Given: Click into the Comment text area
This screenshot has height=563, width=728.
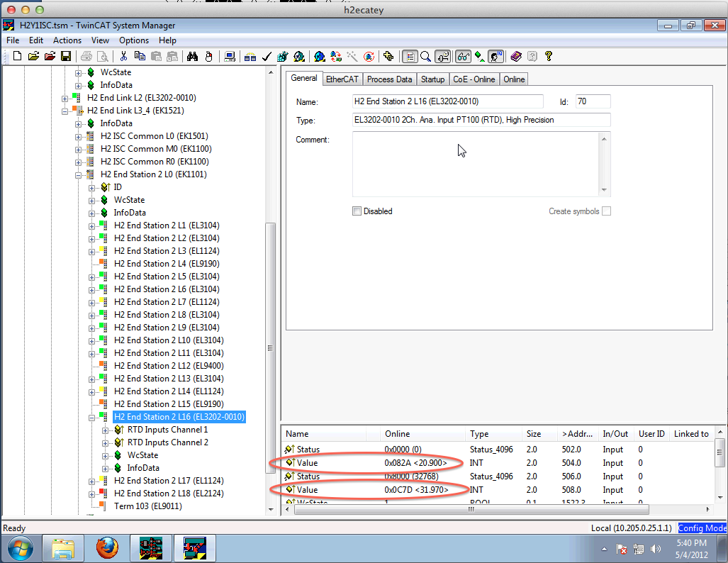Looking at the screenshot, I should [476, 165].
